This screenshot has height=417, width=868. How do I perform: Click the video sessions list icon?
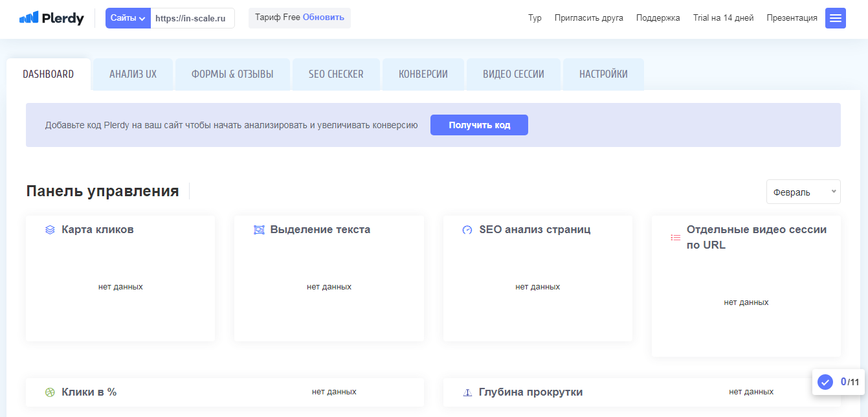point(676,238)
